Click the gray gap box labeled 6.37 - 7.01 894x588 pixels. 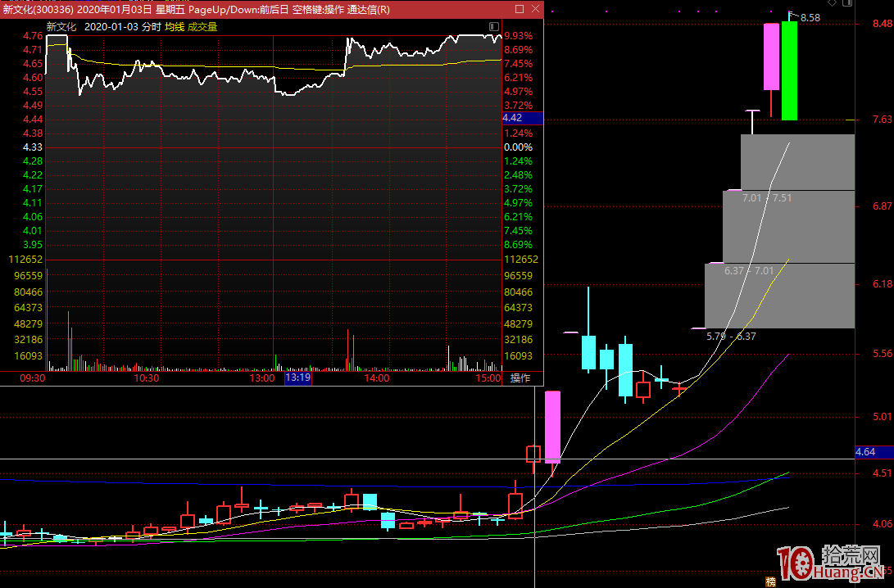point(778,295)
